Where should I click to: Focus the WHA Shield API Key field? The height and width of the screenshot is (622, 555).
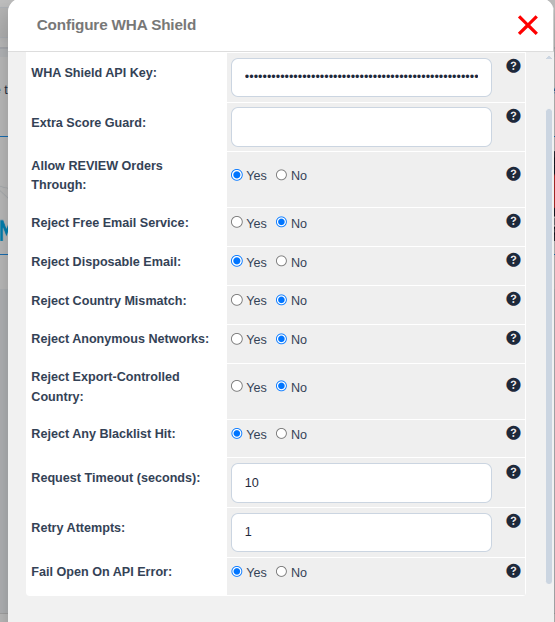point(361,77)
